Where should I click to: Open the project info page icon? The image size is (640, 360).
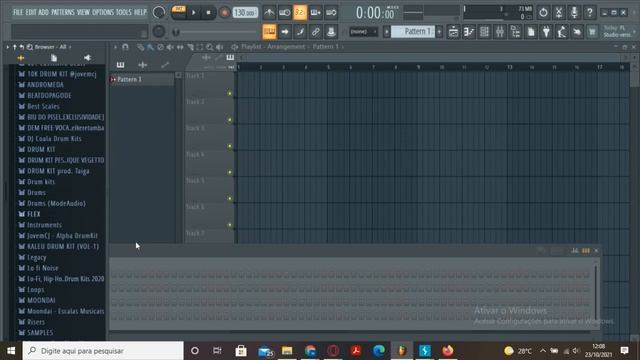(x=531, y=32)
